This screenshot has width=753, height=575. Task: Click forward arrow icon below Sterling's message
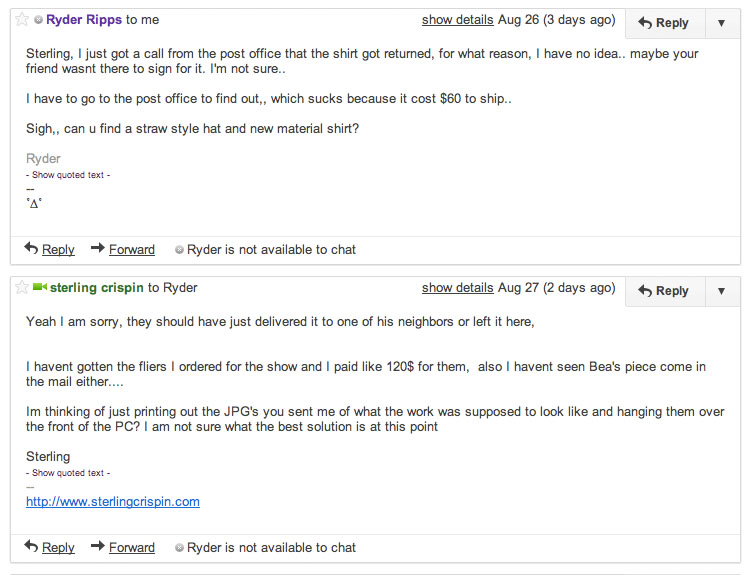[x=98, y=546]
